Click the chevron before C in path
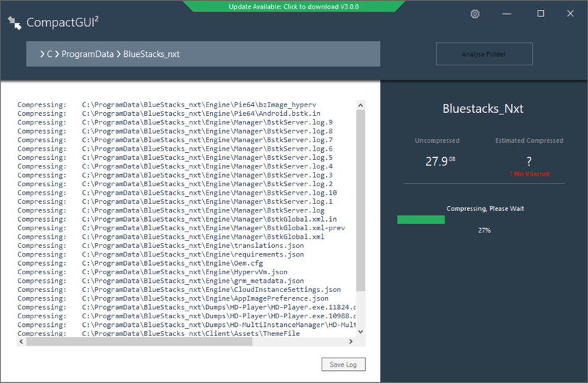 42,54
